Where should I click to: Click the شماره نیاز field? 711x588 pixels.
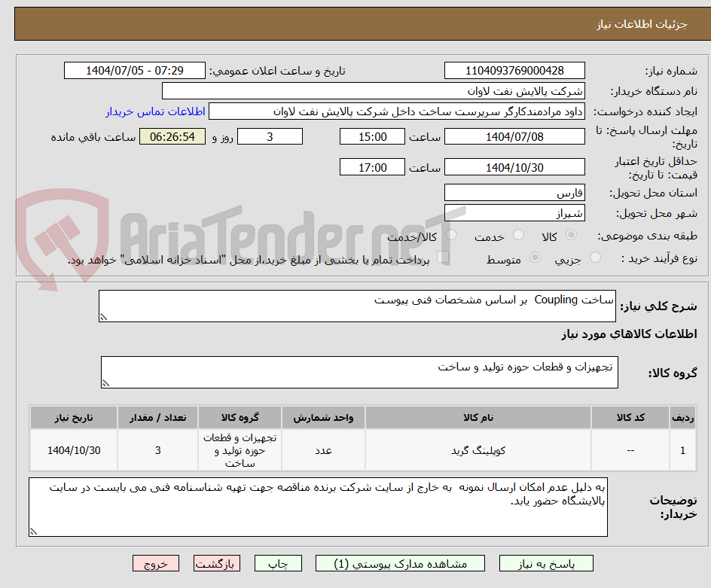point(514,70)
